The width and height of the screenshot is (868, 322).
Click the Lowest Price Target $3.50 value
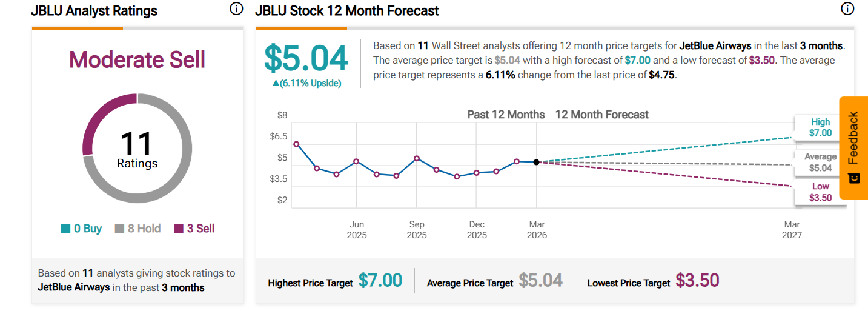697,280
